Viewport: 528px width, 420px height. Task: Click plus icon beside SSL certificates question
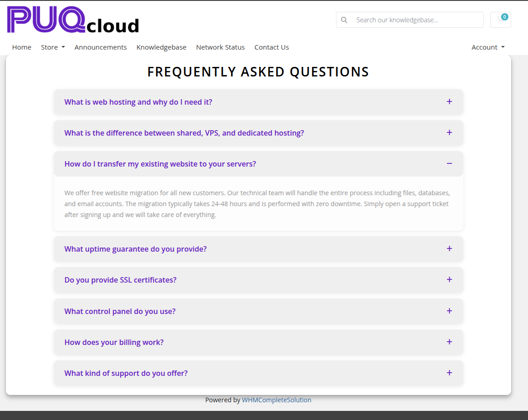click(449, 279)
